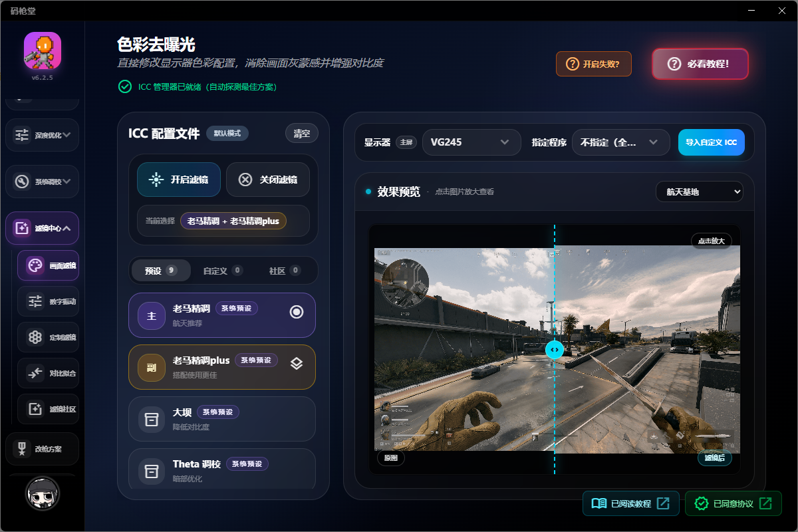Screen dimensions: 798x532
Task: Click the pixel character app logo
Action: [43, 51]
